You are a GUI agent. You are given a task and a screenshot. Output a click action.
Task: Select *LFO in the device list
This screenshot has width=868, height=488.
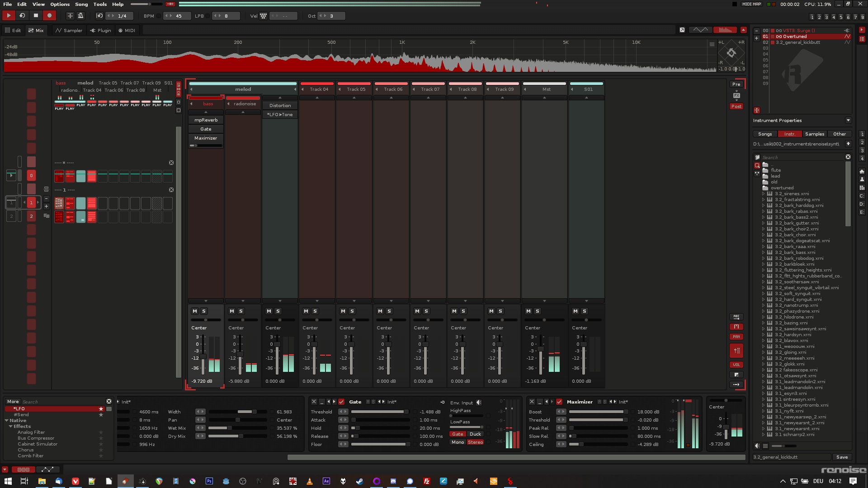click(55, 408)
